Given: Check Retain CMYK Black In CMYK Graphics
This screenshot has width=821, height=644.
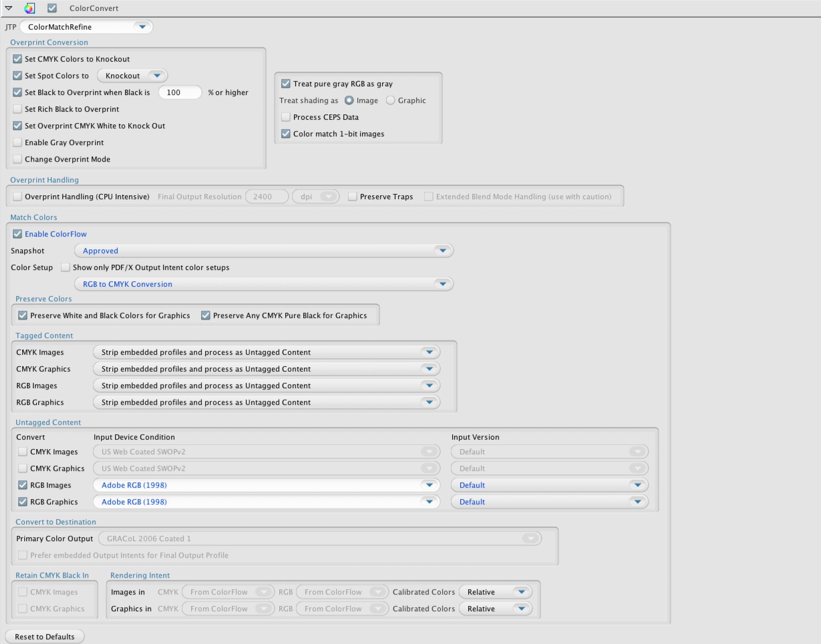Looking at the screenshot, I should point(23,608).
